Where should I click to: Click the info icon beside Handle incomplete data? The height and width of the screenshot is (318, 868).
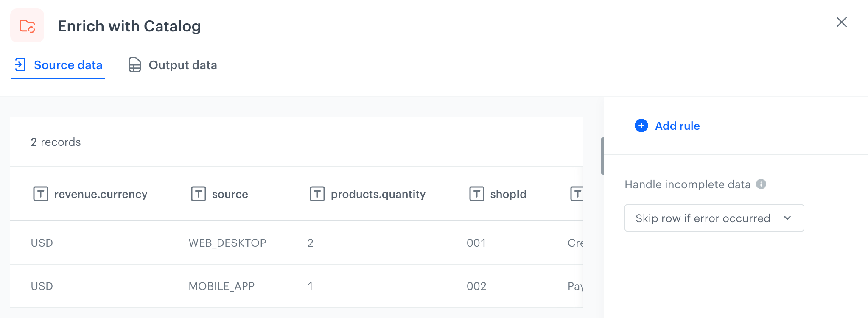point(761,184)
